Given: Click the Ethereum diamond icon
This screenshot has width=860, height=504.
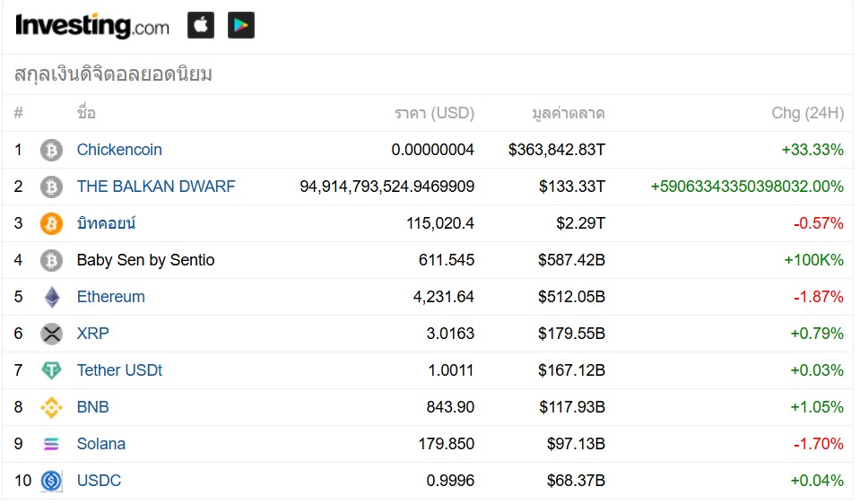Looking at the screenshot, I should (51, 297).
